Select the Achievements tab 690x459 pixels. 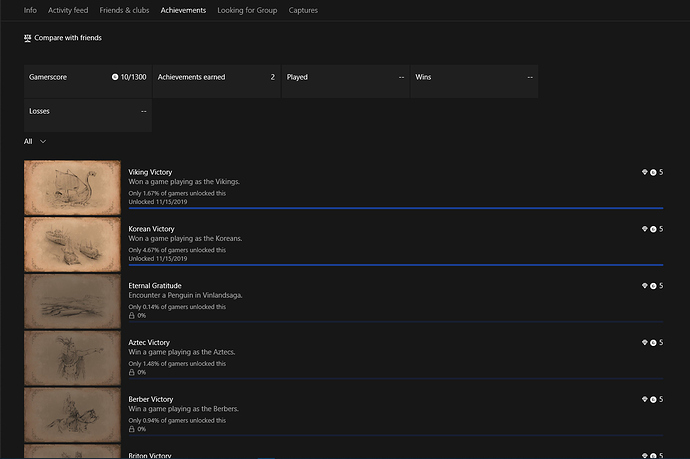click(183, 10)
